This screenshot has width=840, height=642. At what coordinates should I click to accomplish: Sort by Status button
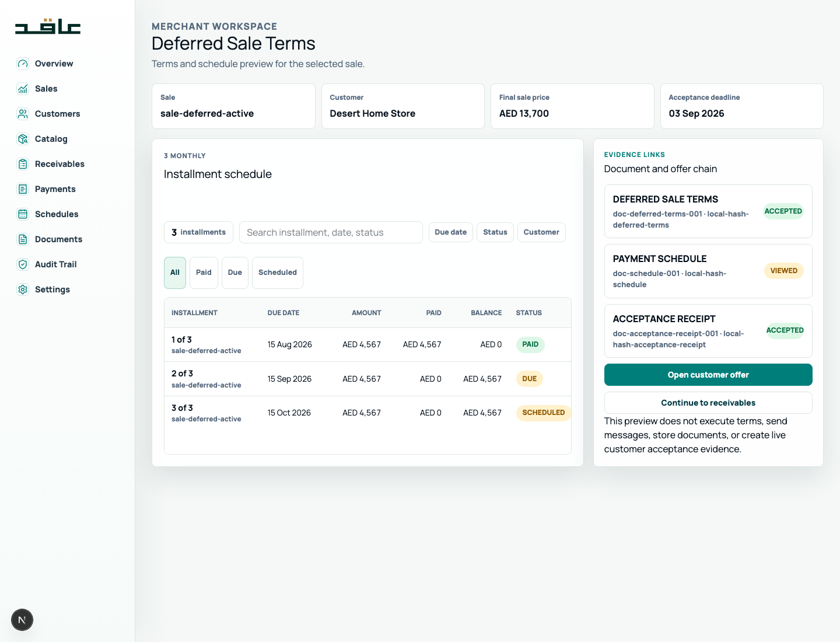pyautogui.click(x=495, y=232)
